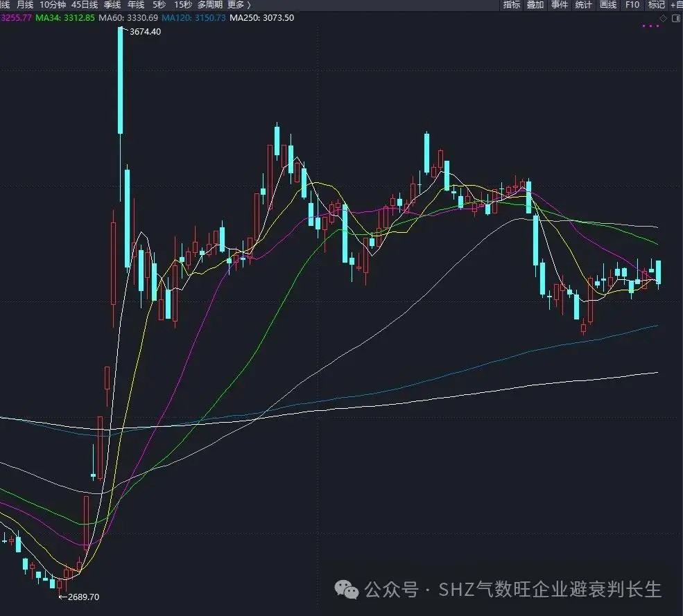Toggle the side panel icon at top right
This screenshot has width=683, height=616.
675,17
